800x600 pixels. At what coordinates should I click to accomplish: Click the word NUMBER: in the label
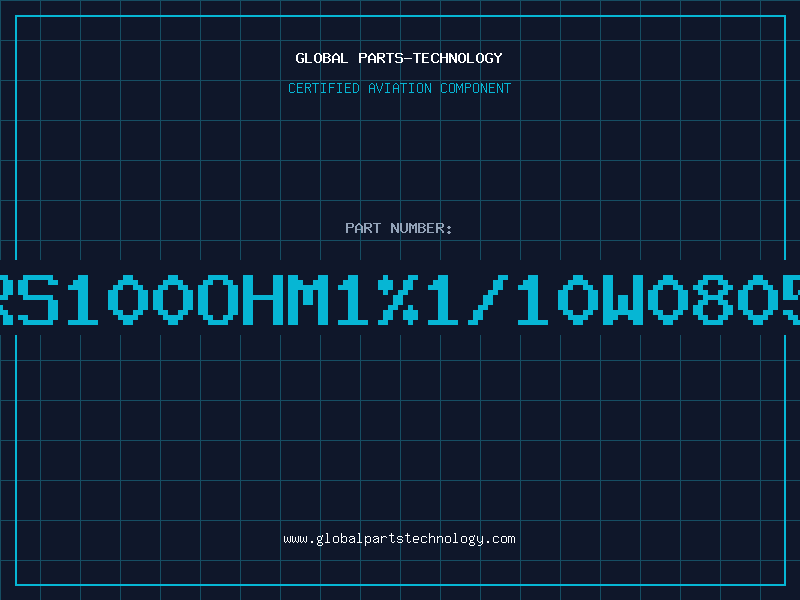coord(421,228)
